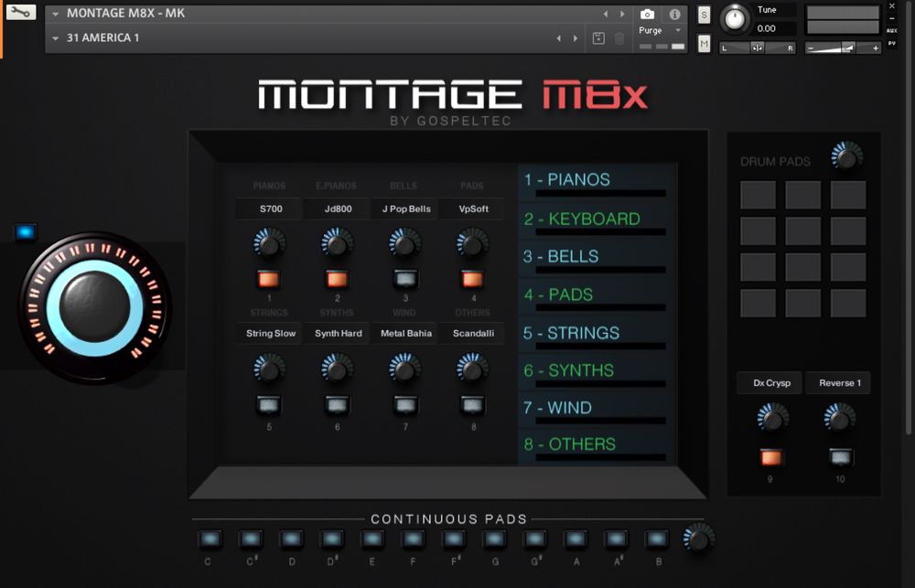This screenshot has height=588, width=915.
Task: Open the String Slow sound selector
Action: 269,334
